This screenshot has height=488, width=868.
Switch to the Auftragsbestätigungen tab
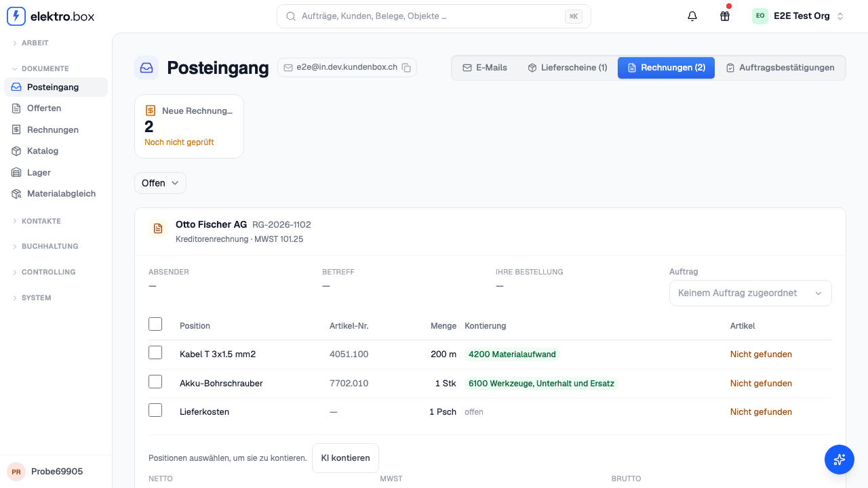click(780, 68)
